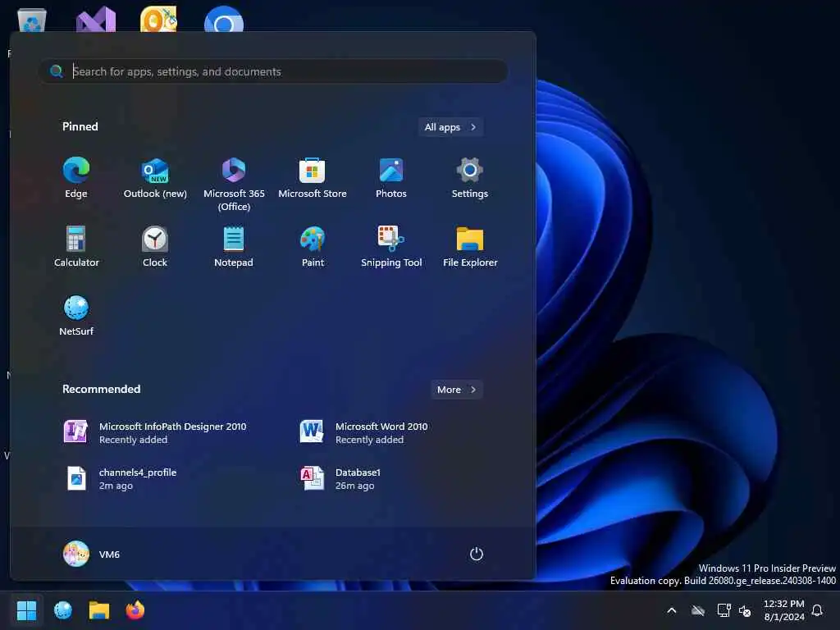The image size is (840, 630).
Task: Click the search box for apps and documents
Action: point(274,71)
